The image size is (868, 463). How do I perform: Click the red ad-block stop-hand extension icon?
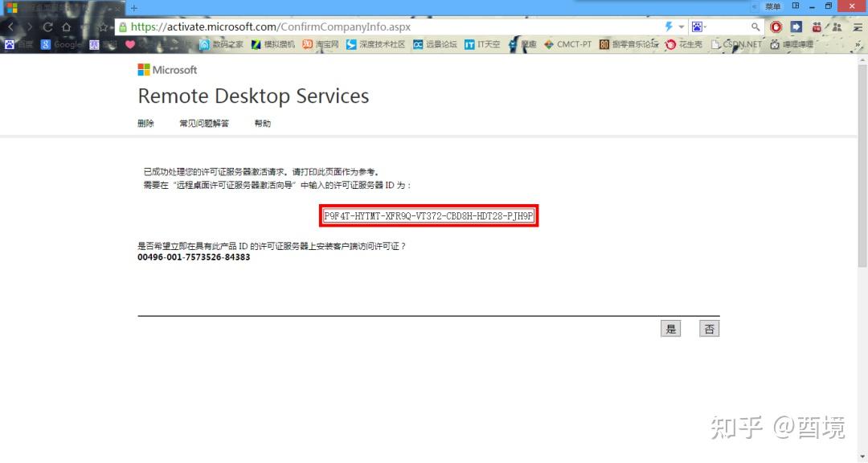(776, 27)
